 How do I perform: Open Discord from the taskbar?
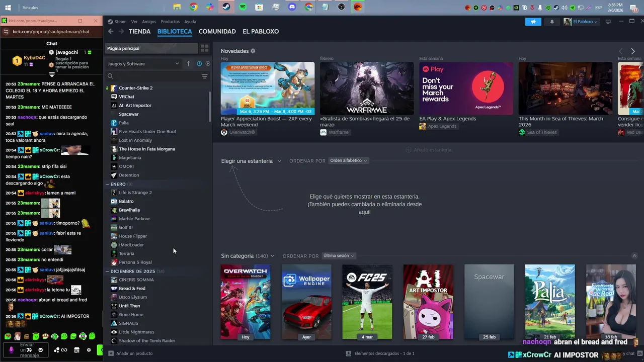click(292, 7)
